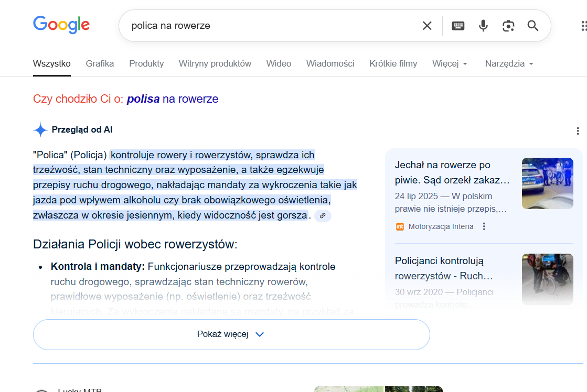Image resolution: width=587 pixels, height=392 pixels.
Task: Open the on-screen keyboard input tool
Action: pyautogui.click(x=458, y=26)
